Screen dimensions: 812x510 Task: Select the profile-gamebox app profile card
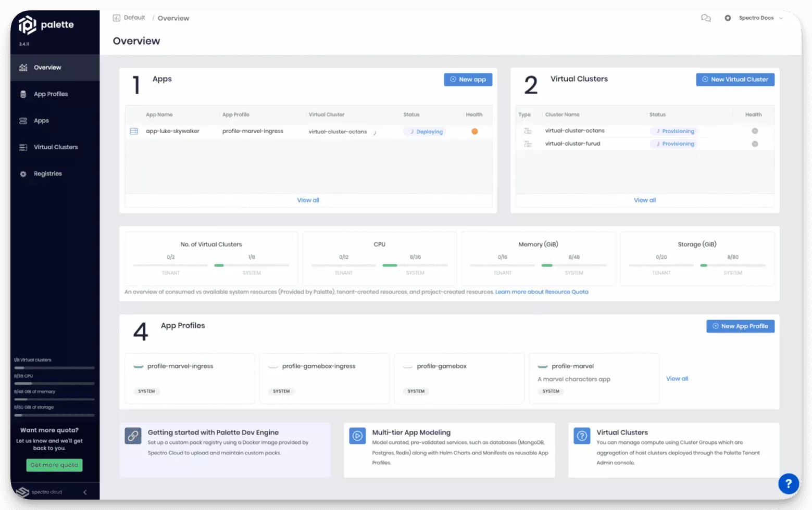coord(458,378)
